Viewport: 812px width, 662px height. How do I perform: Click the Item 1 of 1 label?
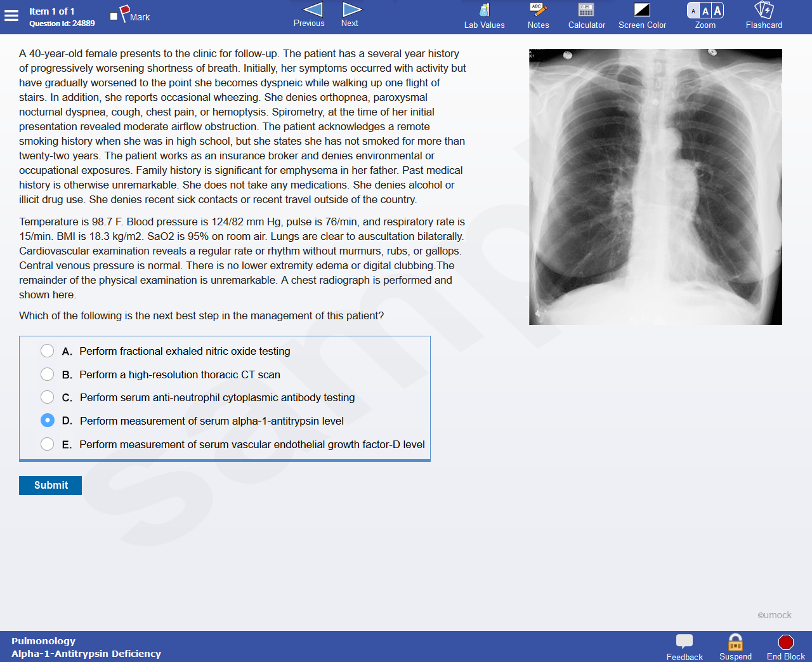52,11
